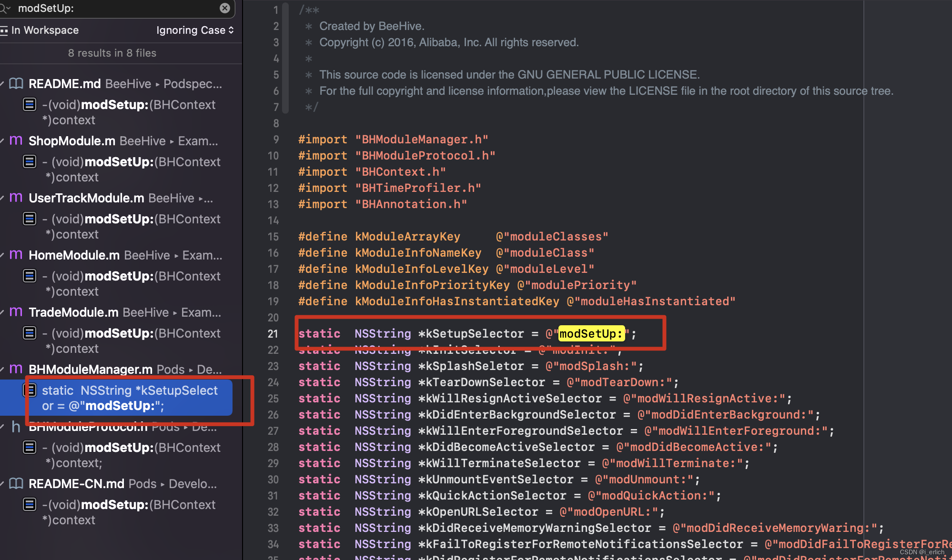Click line number 21 in the gutter
Viewport: 952px width, 560px height.
pyautogui.click(x=273, y=334)
